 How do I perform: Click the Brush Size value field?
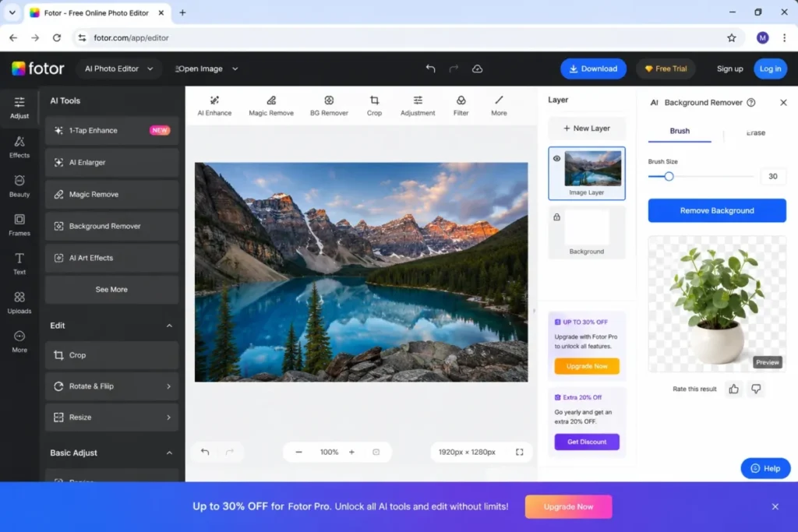click(x=773, y=177)
